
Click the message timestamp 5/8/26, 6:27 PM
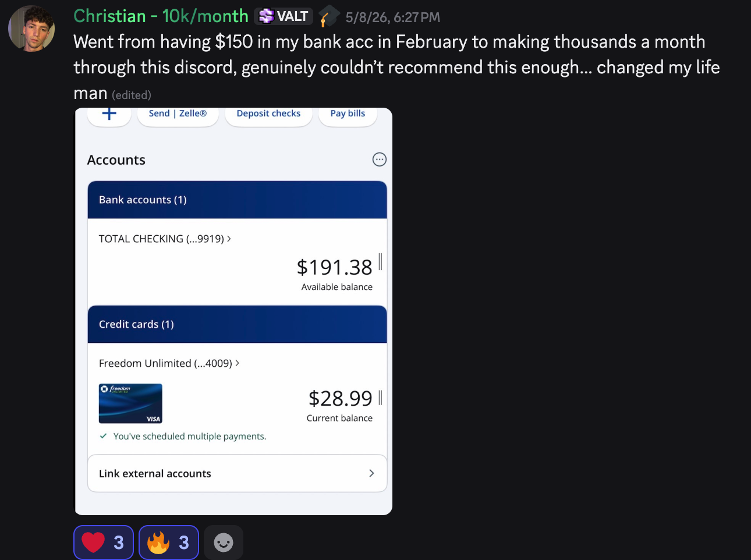tap(393, 17)
